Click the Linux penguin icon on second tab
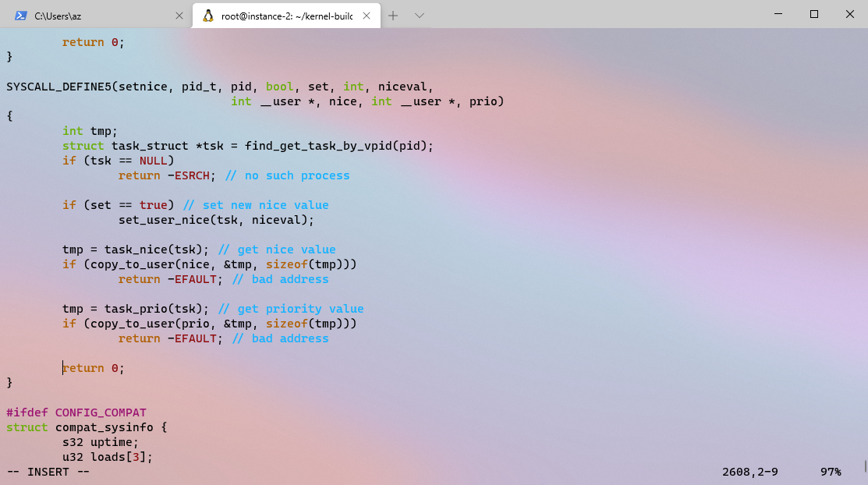 tap(208, 16)
